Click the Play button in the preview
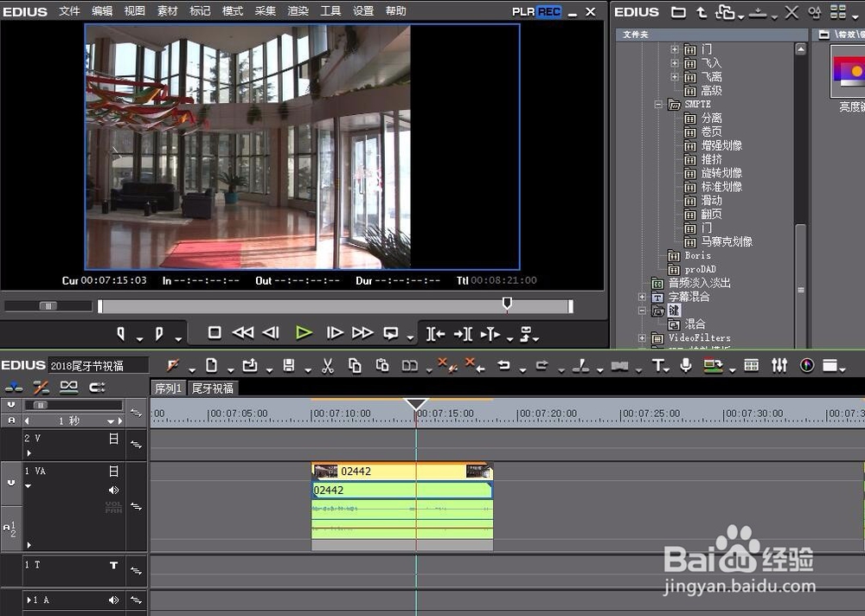Image resolution: width=865 pixels, height=616 pixels. tap(303, 332)
